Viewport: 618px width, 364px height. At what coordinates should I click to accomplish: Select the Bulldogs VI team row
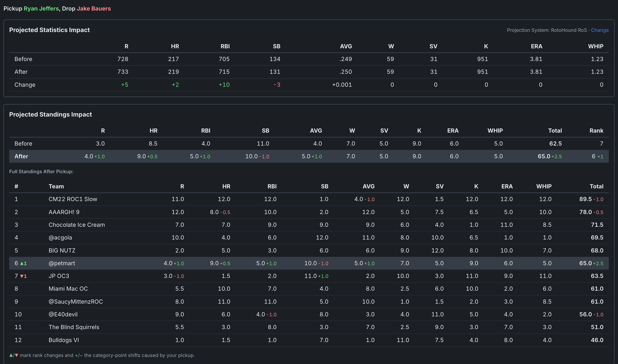pyautogui.click(x=309, y=340)
